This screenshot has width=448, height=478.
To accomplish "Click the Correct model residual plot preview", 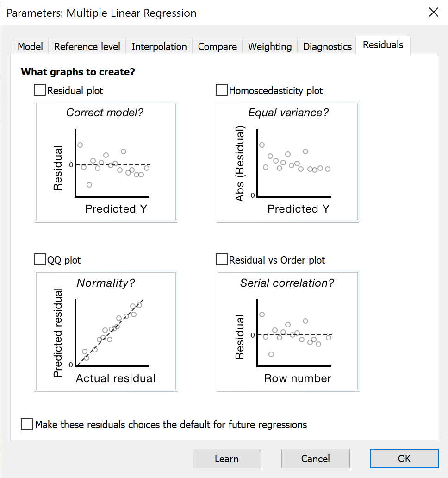I will coord(106,162).
